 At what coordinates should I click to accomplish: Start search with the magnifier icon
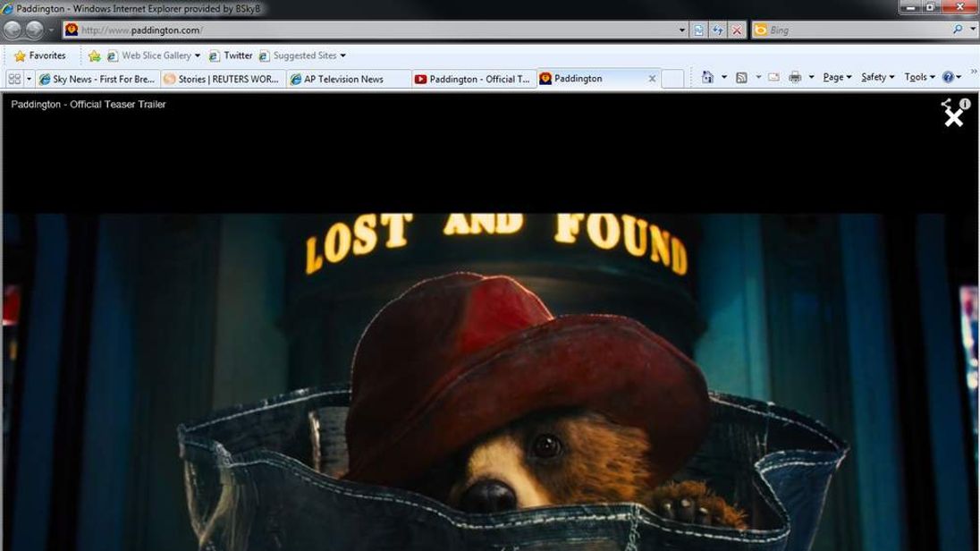pyautogui.click(x=958, y=30)
